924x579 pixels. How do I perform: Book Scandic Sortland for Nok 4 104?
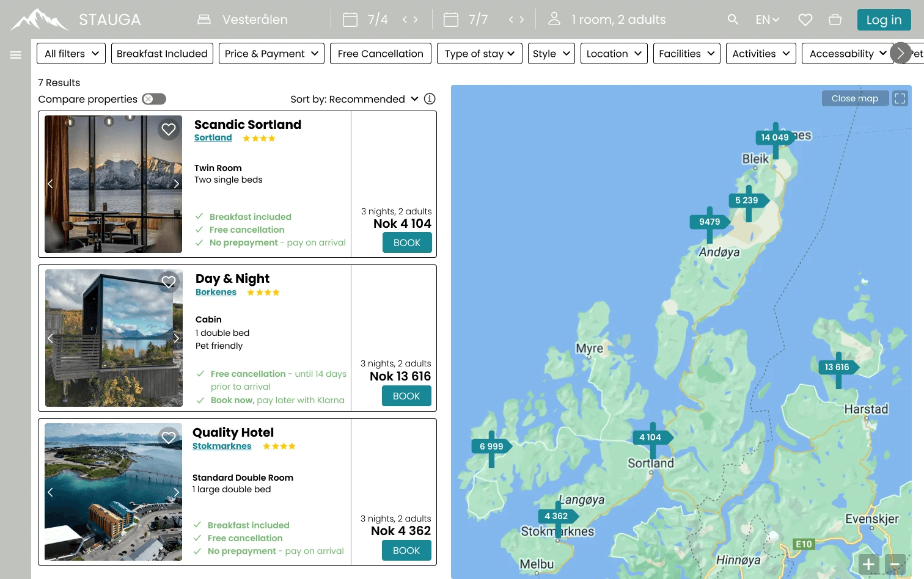[407, 242]
